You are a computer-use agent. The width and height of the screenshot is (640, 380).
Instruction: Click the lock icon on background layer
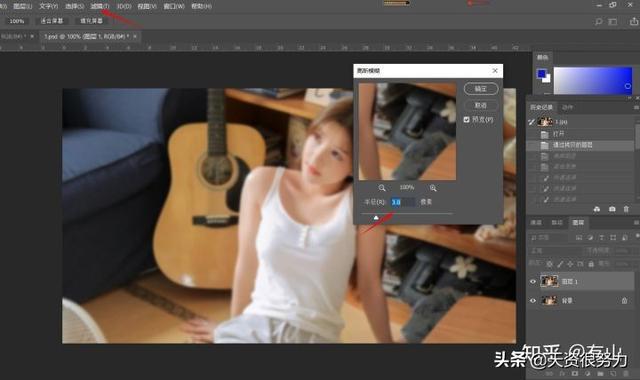point(624,301)
